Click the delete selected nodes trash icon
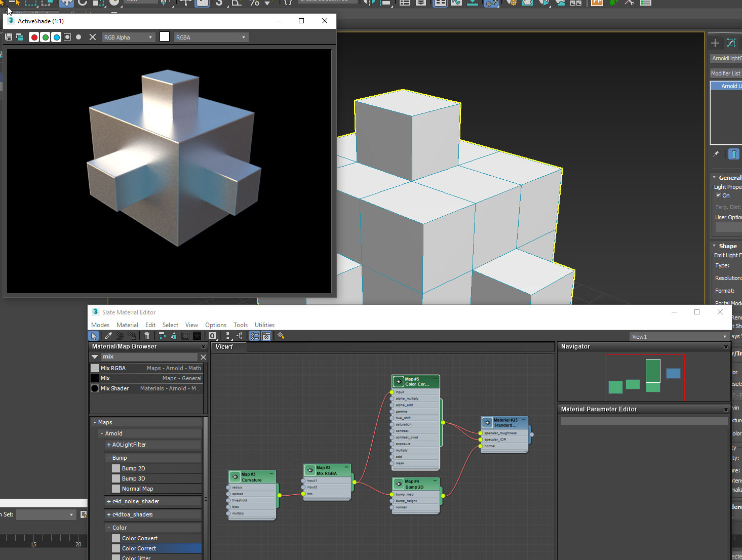Screen dimensions: 742x560 147,336
